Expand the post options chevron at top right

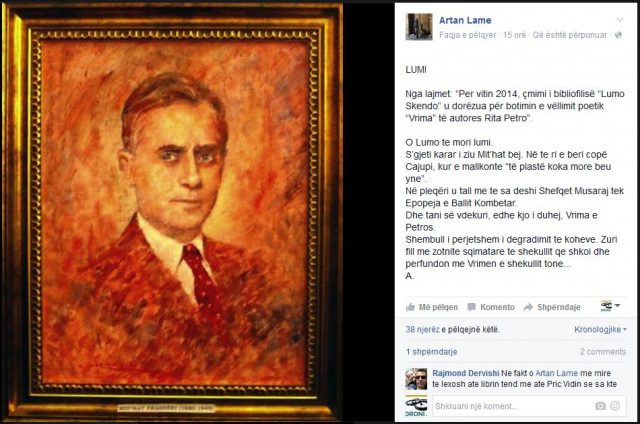pyautogui.click(x=620, y=20)
